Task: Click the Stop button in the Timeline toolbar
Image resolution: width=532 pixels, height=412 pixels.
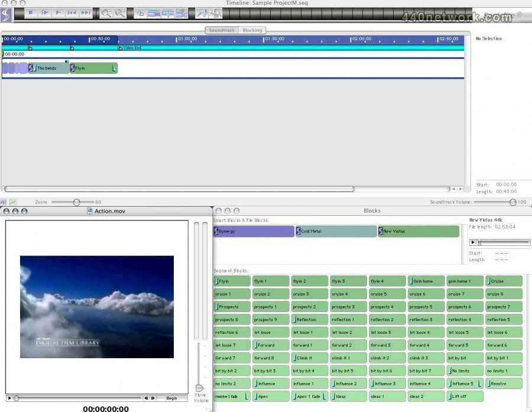Action: pyautogui.click(x=31, y=13)
